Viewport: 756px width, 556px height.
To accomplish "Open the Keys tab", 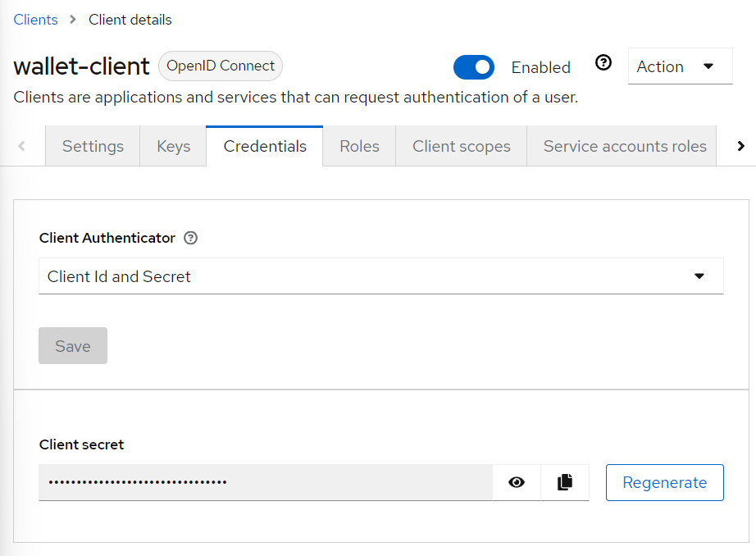I will pos(174,146).
